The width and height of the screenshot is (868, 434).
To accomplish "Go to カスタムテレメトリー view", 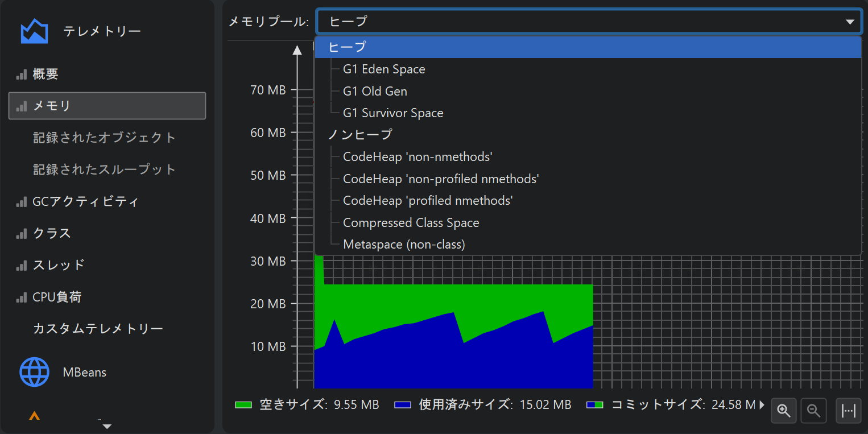I will click(98, 329).
